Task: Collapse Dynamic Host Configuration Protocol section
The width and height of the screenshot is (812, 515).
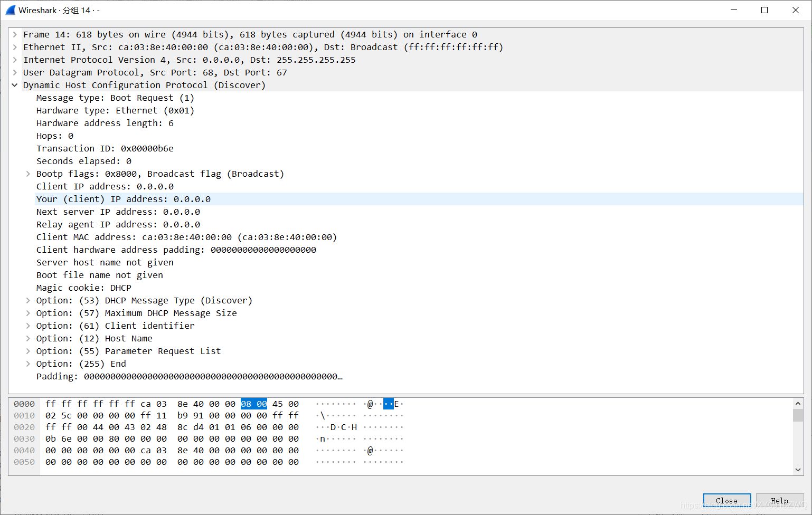Action: click(15, 85)
